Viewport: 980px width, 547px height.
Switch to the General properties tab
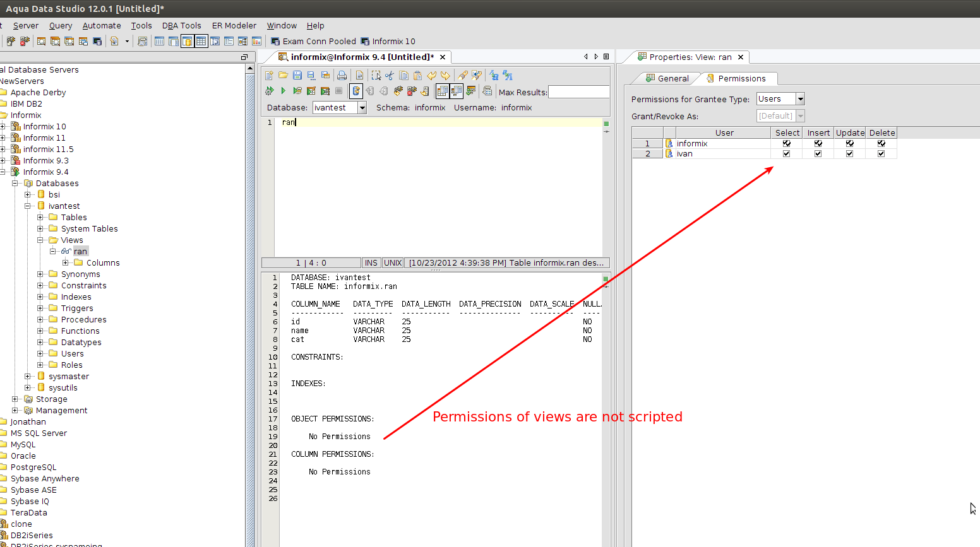point(667,78)
